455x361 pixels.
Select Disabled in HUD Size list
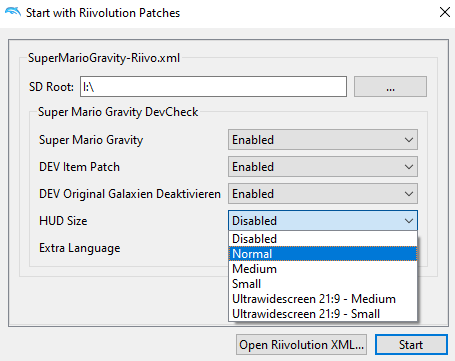point(323,239)
